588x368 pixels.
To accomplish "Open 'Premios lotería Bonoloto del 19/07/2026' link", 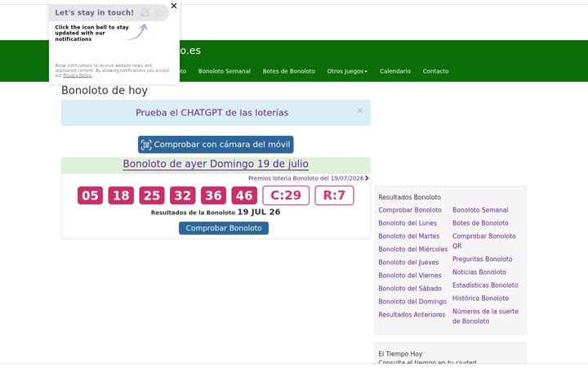I will (305, 178).
